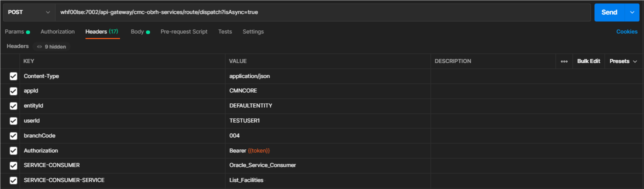The width and height of the screenshot is (644, 189).
Task: Open the Cookies link
Action: pyautogui.click(x=627, y=31)
